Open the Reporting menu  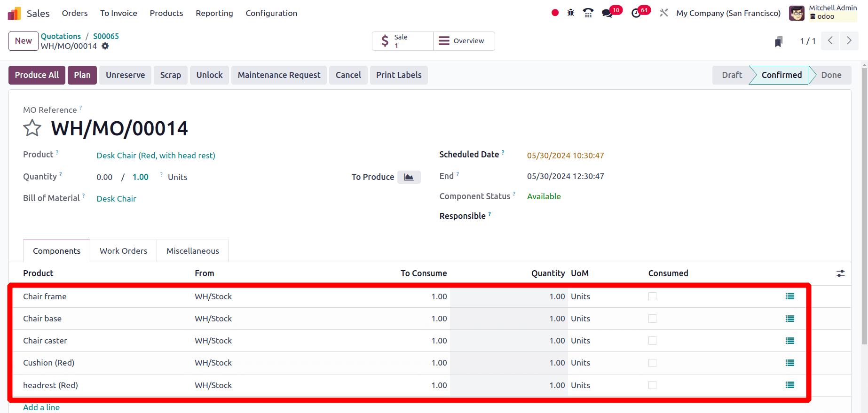214,13
